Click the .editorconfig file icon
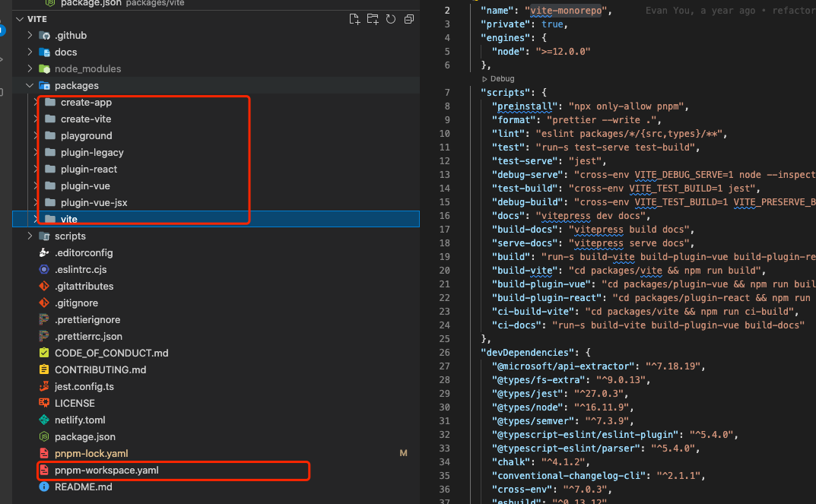This screenshot has height=504, width=816. [44, 253]
